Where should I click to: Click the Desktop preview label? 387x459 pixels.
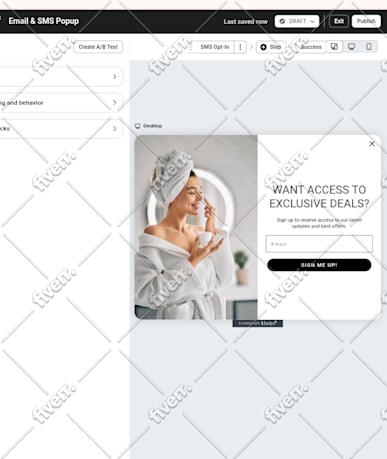click(148, 126)
